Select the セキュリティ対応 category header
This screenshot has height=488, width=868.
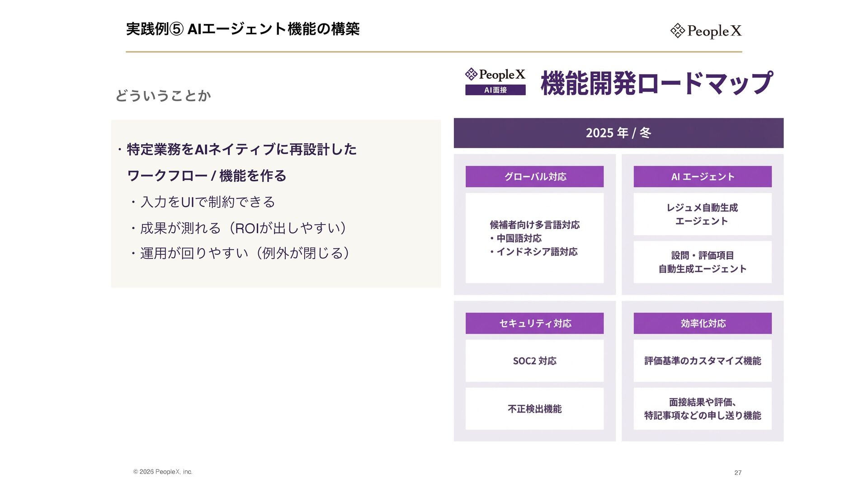(x=534, y=323)
